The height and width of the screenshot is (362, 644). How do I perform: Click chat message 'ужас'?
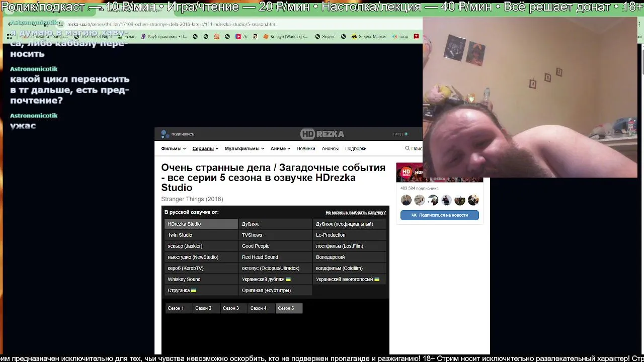23,126
